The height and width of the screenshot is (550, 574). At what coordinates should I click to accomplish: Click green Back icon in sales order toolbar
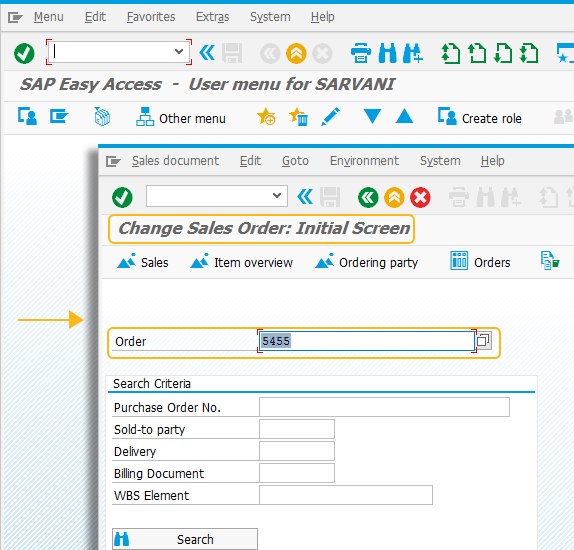click(x=368, y=198)
